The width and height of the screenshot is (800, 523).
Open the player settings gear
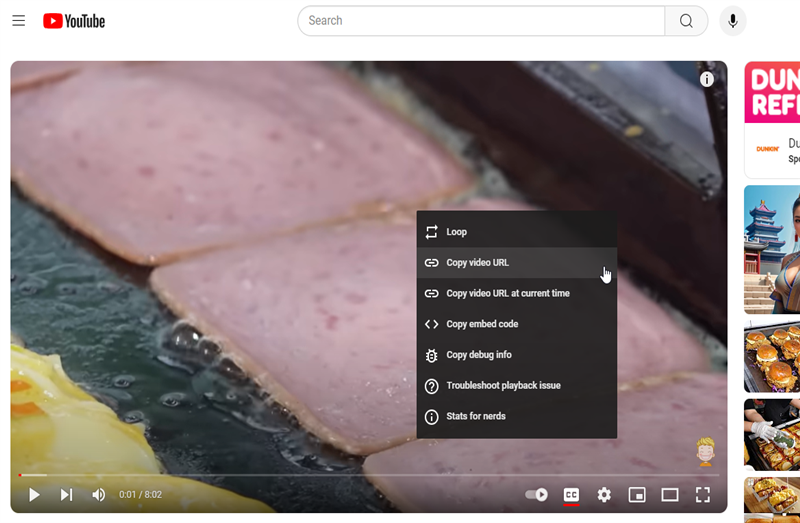tap(604, 494)
